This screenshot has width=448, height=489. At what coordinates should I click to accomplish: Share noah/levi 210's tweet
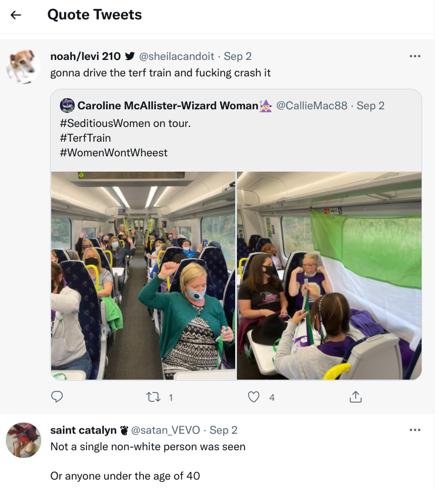[355, 397]
